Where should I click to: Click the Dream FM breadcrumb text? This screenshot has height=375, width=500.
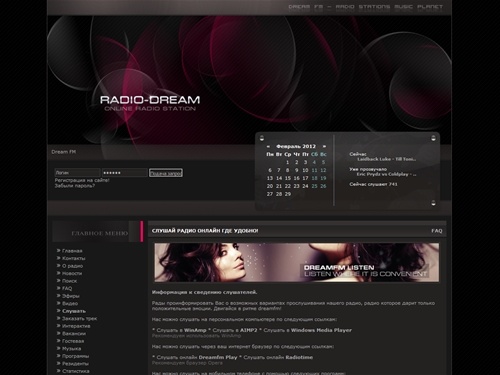(64, 152)
